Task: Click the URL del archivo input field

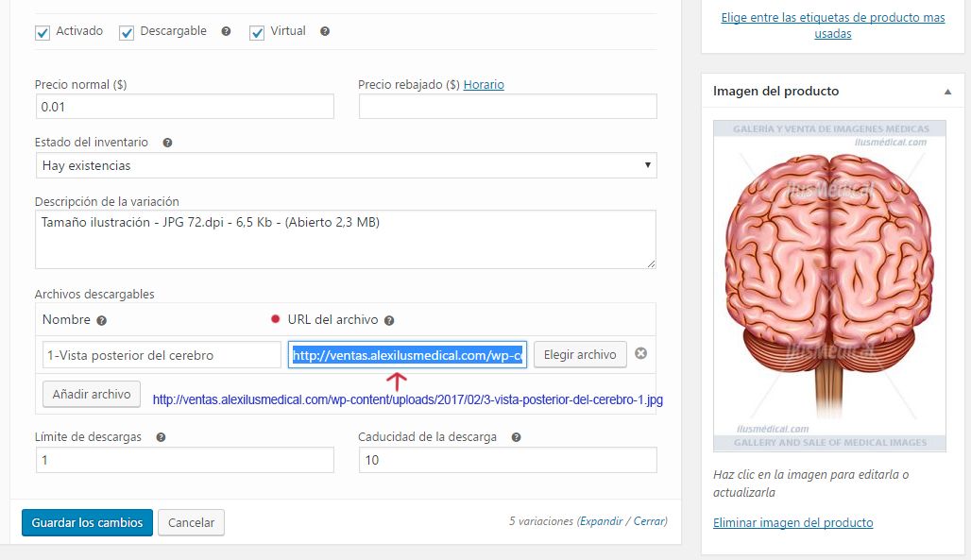Action: [x=407, y=355]
